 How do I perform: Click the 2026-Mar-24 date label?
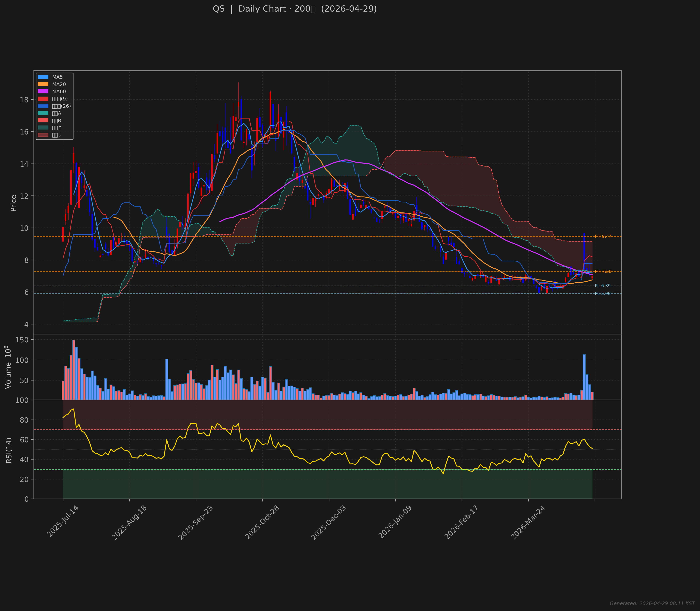tap(528, 522)
